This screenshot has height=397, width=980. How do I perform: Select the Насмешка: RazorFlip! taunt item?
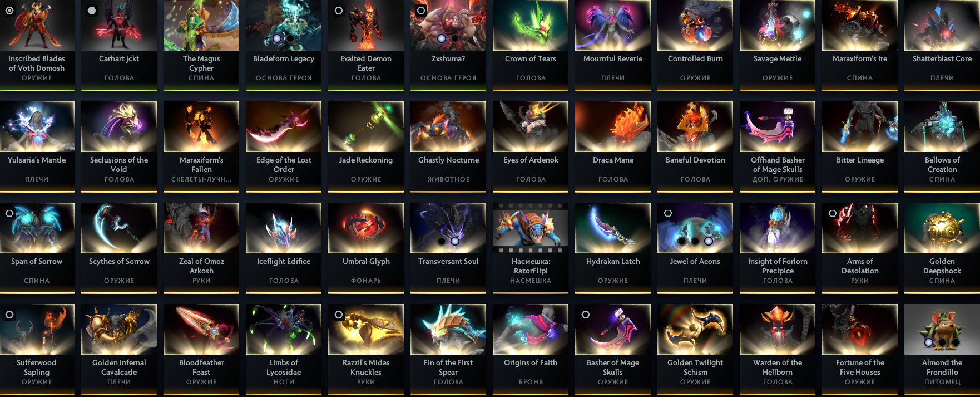pos(531,248)
